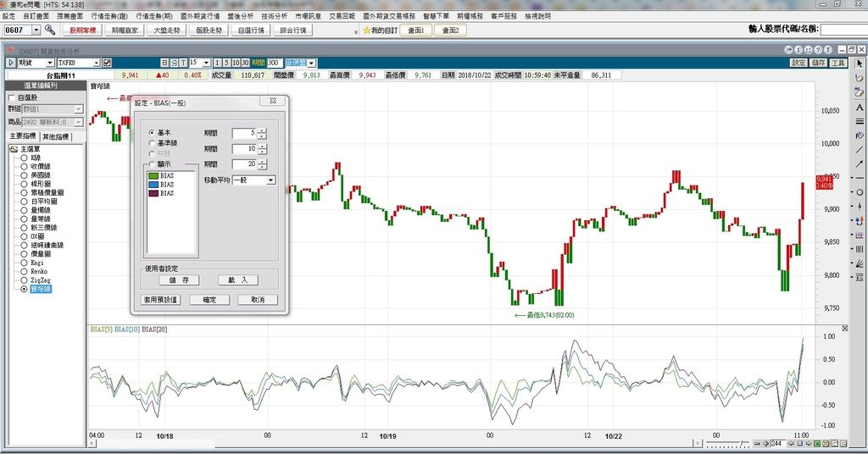Image resolution: width=868 pixels, height=454 pixels.
Task: Close the BIAS indicator sub-chart with its X
Action: click(x=845, y=329)
